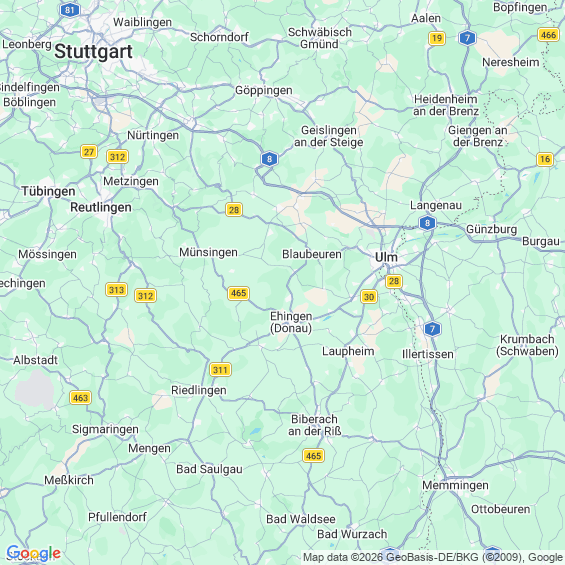This screenshot has height=565, width=565.
Task: Click the Heidenheim an der Brenz label
Action: pos(446,105)
